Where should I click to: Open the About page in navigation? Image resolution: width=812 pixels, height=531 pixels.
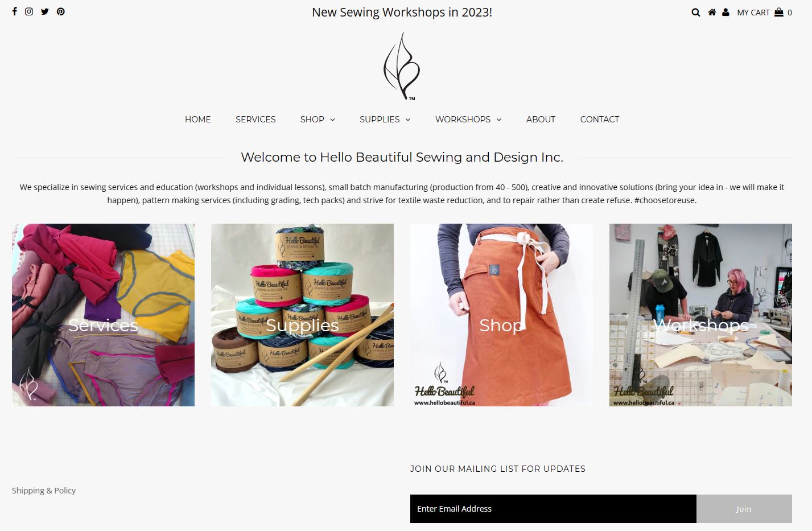541,119
